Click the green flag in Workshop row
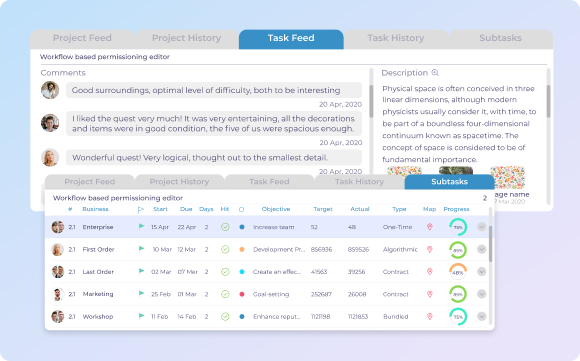Image resolution: width=580 pixels, height=361 pixels. [141, 316]
